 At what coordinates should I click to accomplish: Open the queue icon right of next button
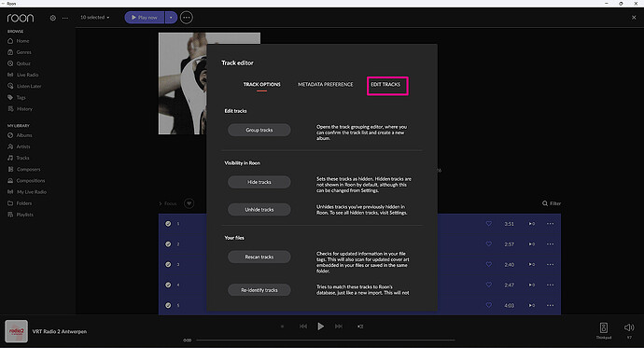360,327
